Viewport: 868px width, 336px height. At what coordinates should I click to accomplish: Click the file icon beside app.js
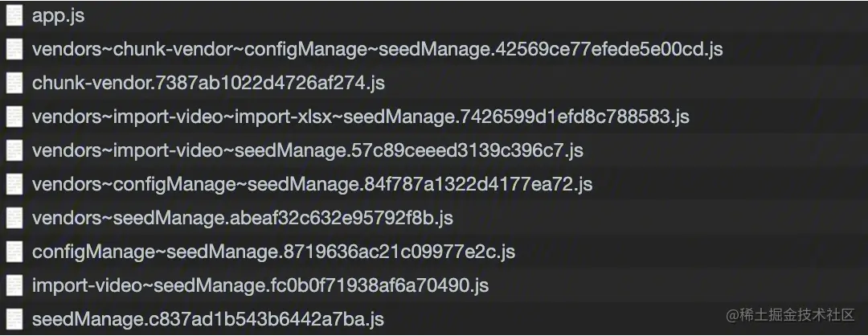pyautogui.click(x=13, y=15)
